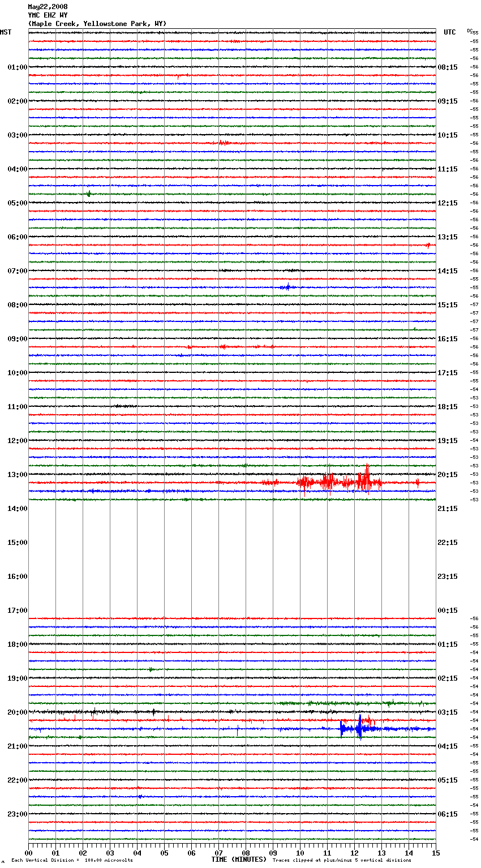Select the 23:00 MST row label
This screenshot has height=868, width=481.
18,814
